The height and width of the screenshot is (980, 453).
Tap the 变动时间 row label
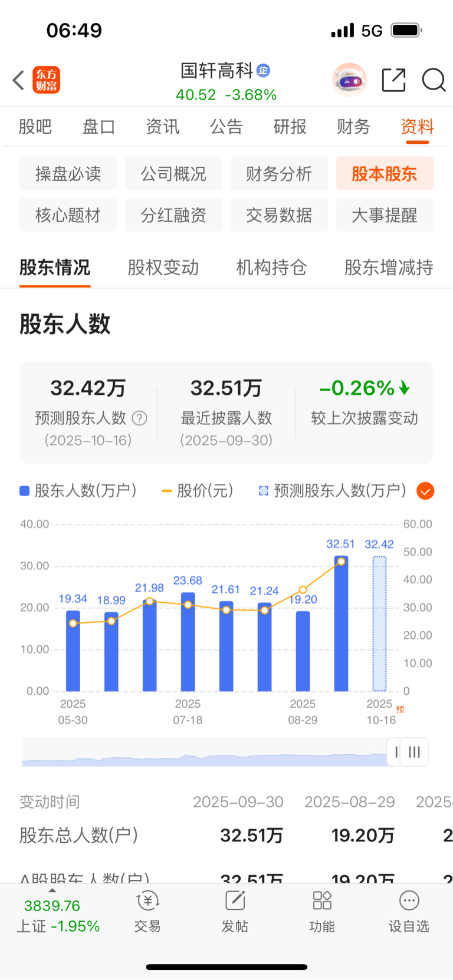50,802
